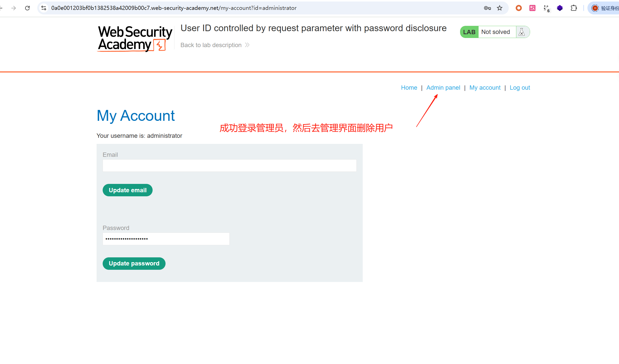This screenshot has height=364, width=619.
Task: Click the lab flask status icon
Action: 522,32
